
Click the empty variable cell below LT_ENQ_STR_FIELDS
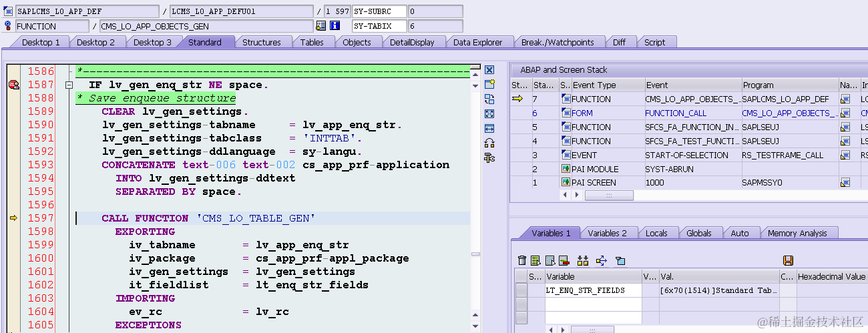tap(594, 304)
